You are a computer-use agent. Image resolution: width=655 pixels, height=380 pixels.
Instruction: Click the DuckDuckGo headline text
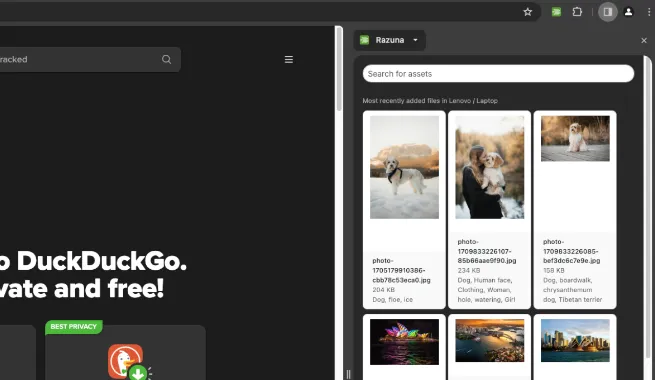click(93, 275)
